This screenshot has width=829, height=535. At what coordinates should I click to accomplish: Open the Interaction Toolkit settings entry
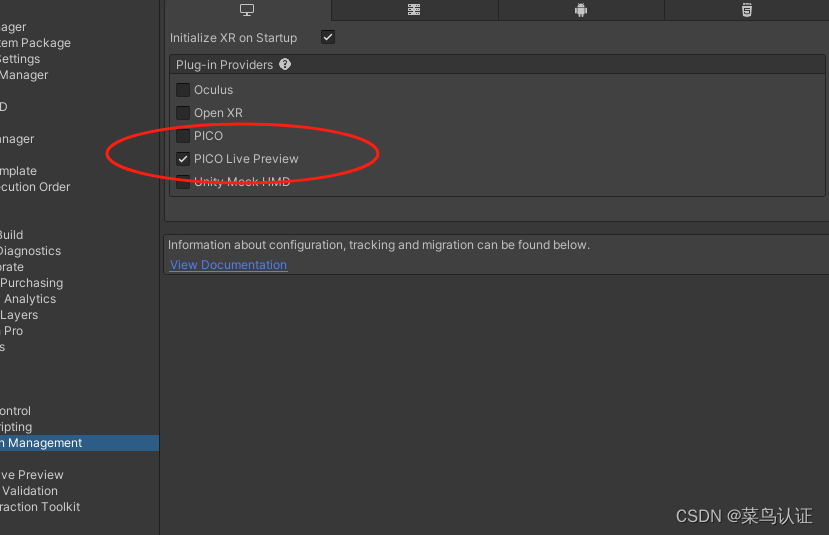coord(40,506)
